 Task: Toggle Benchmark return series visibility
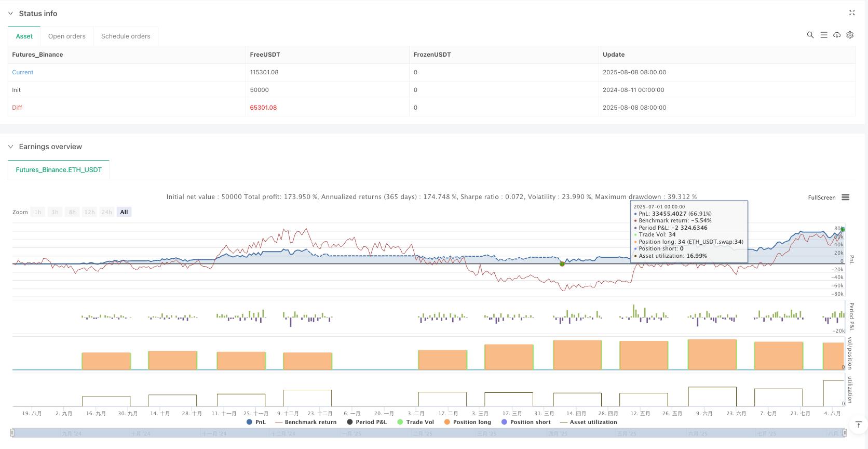click(306, 422)
